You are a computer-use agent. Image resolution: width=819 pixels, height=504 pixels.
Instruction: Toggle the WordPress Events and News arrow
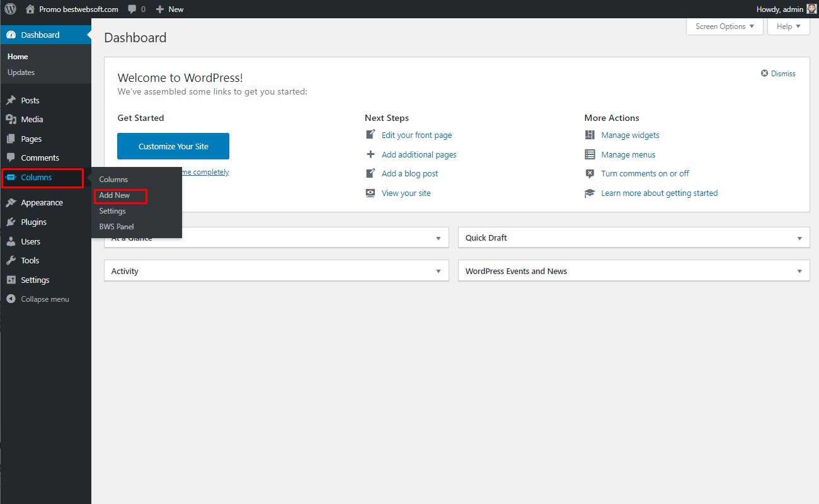coord(799,272)
